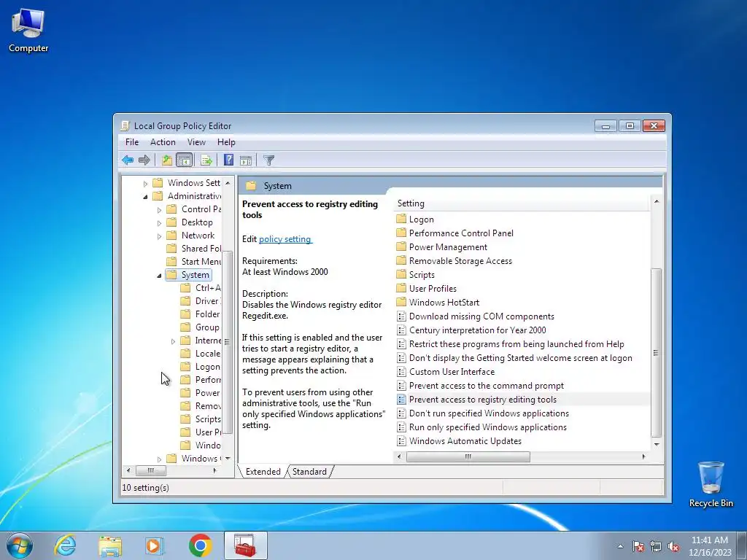The width and height of the screenshot is (747, 560).
Task: Expand the Control Panel tree node
Action: pos(159,209)
